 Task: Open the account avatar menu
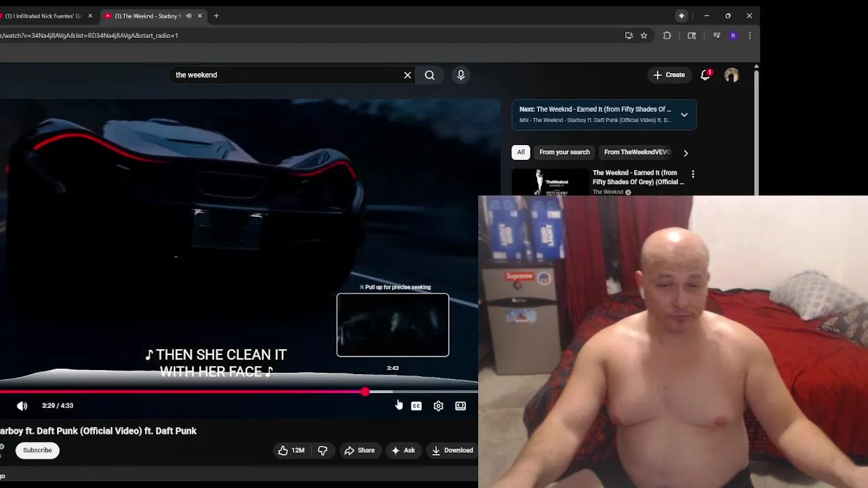[x=731, y=75]
